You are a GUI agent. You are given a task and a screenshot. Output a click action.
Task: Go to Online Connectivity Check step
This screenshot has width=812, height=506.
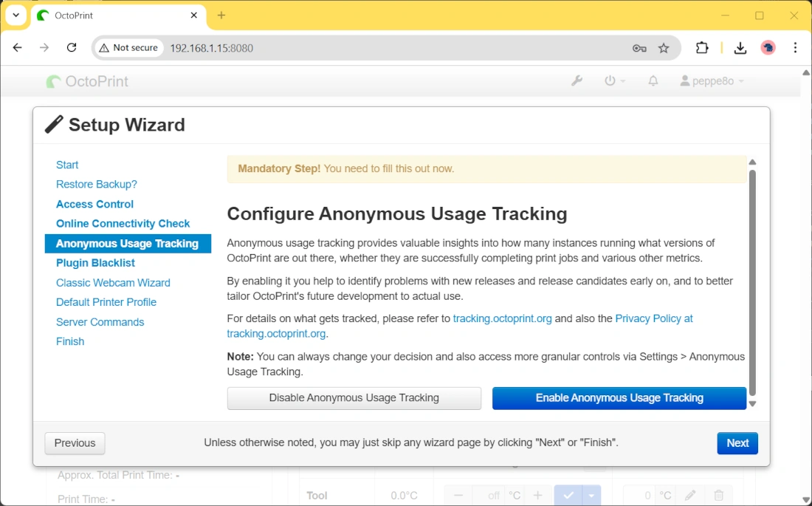[x=123, y=223]
